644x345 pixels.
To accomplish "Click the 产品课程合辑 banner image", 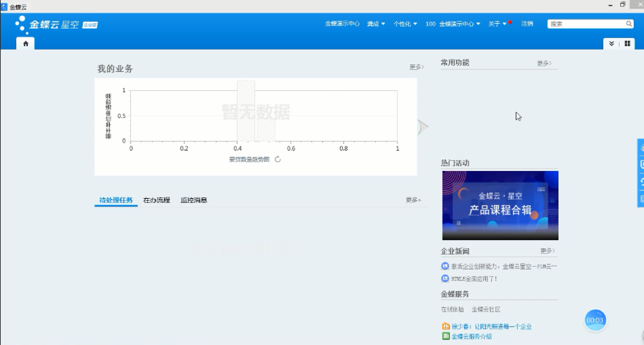I will (x=500, y=205).
